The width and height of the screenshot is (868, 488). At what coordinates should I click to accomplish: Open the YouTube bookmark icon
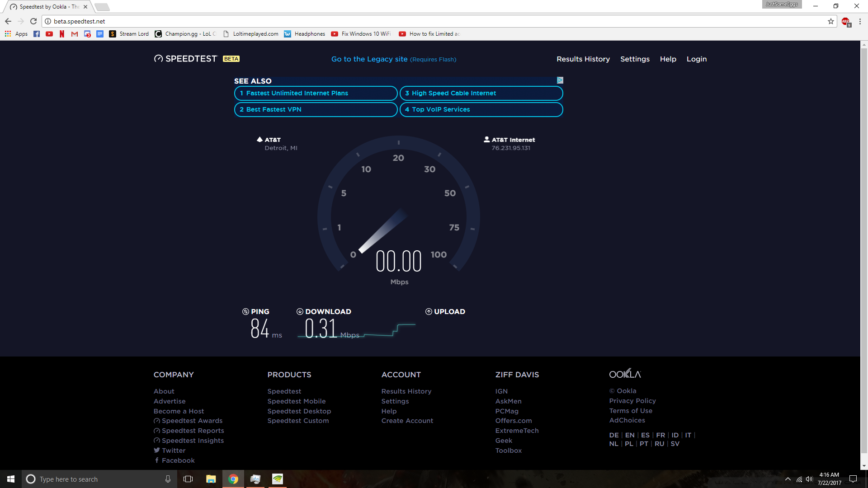[x=49, y=34]
